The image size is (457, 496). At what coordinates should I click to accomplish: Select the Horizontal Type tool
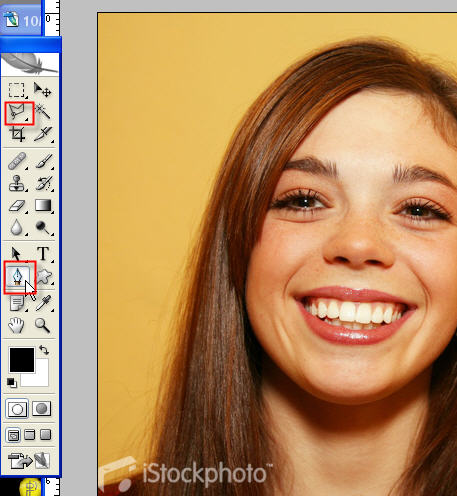tap(43, 253)
